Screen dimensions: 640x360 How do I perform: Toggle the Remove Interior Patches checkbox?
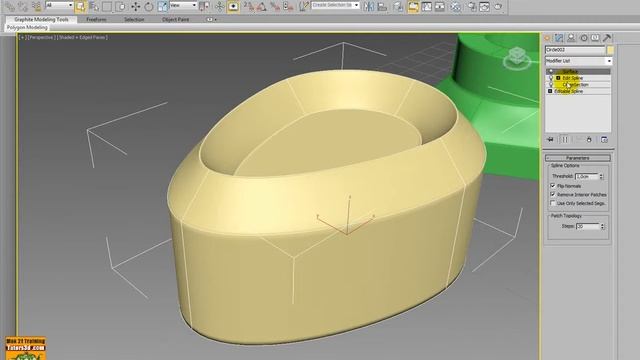[553, 194]
